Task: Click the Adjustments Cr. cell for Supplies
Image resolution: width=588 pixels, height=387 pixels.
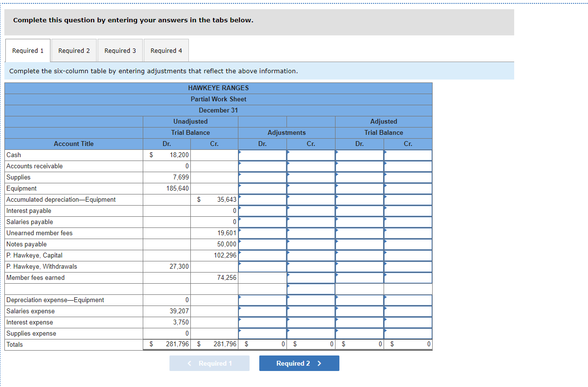Action: coord(311,177)
